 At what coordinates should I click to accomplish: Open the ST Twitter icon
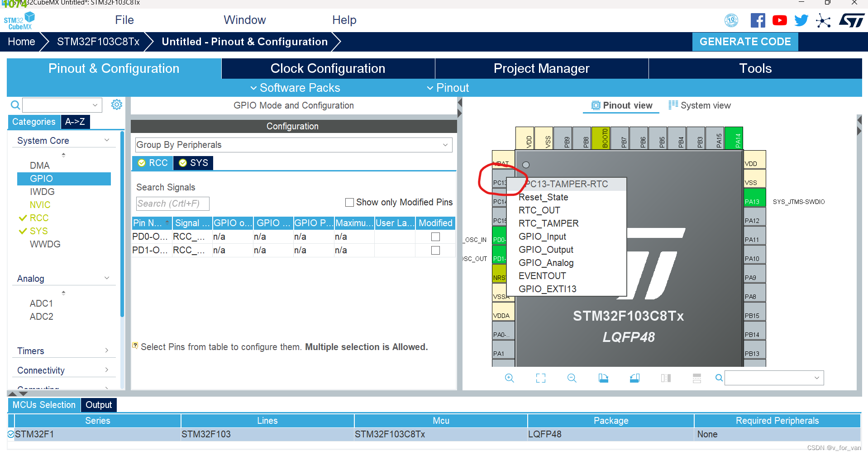coord(801,20)
